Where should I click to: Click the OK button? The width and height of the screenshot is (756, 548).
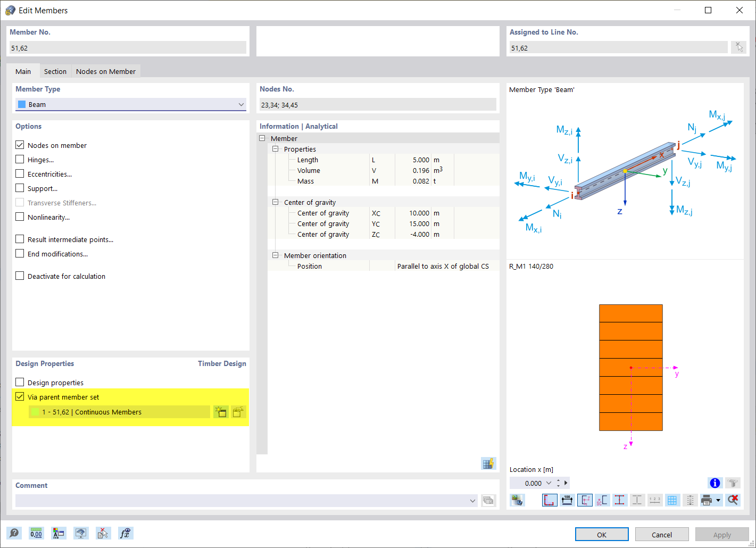602,534
